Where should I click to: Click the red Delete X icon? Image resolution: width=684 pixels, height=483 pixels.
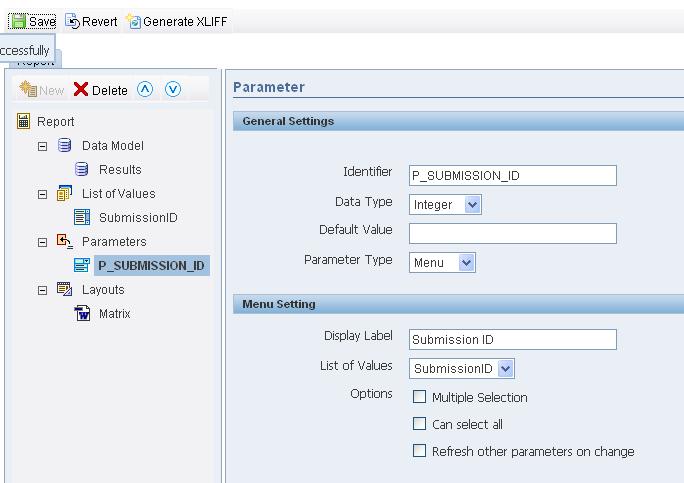click(81, 90)
